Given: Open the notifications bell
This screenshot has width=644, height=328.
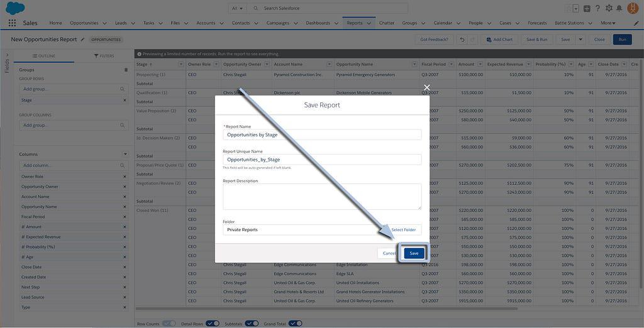Looking at the screenshot, I should [x=619, y=8].
